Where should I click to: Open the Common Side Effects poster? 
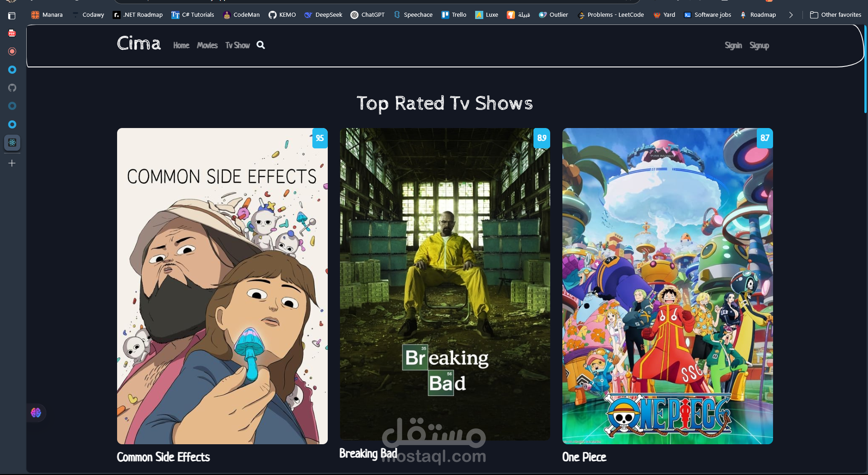point(222,286)
